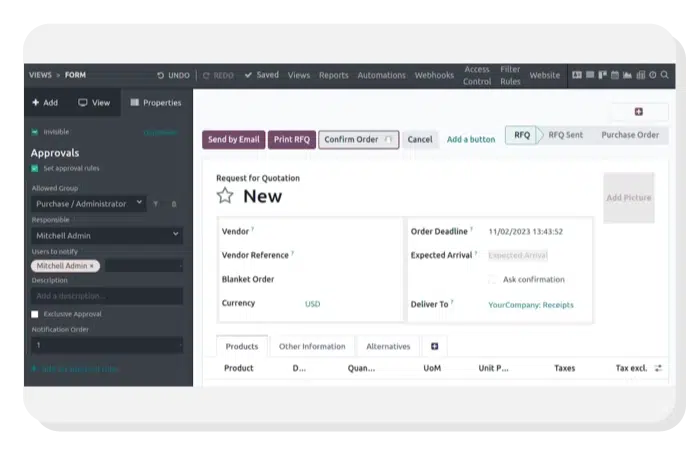Open the Automations menu

pyautogui.click(x=381, y=75)
